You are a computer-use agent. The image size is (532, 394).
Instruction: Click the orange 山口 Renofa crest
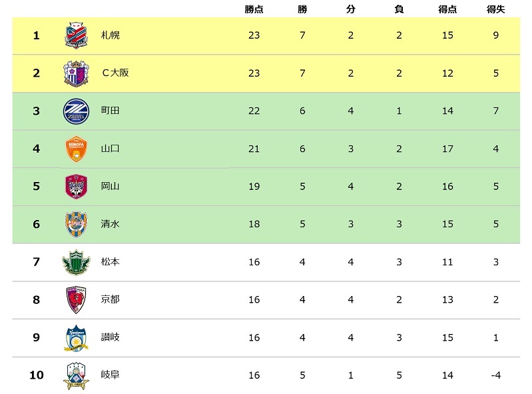pos(75,149)
